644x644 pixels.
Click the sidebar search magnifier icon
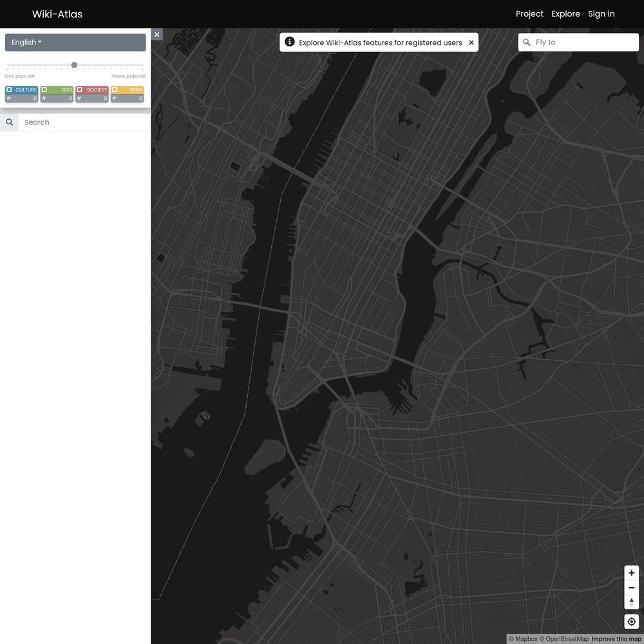click(x=10, y=122)
